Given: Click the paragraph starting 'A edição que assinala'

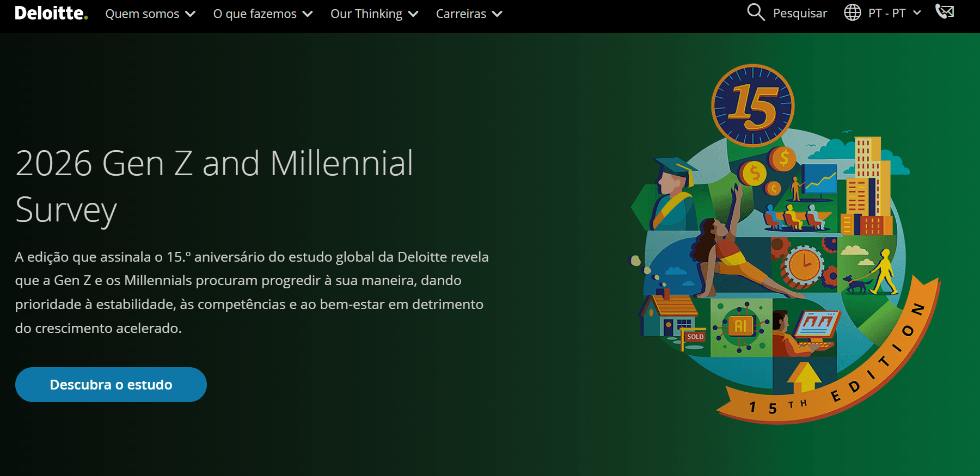Looking at the screenshot, I should [252, 293].
